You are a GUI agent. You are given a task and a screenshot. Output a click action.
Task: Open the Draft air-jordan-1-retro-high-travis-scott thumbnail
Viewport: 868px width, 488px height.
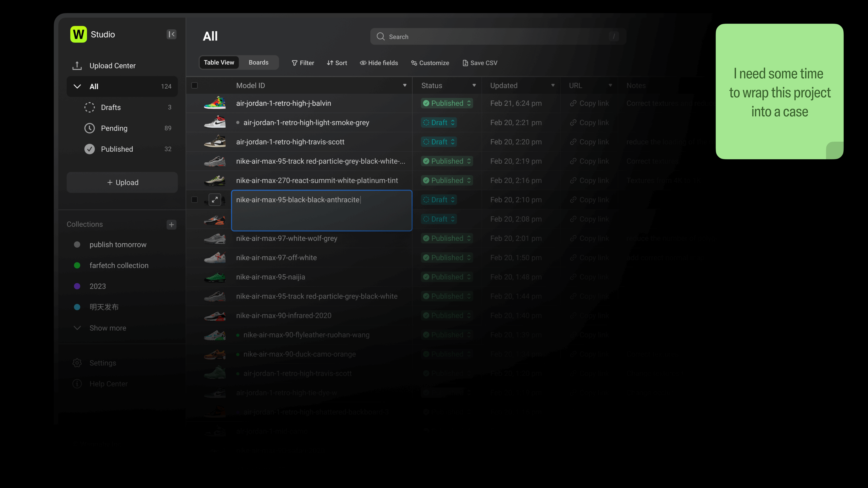tap(215, 141)
